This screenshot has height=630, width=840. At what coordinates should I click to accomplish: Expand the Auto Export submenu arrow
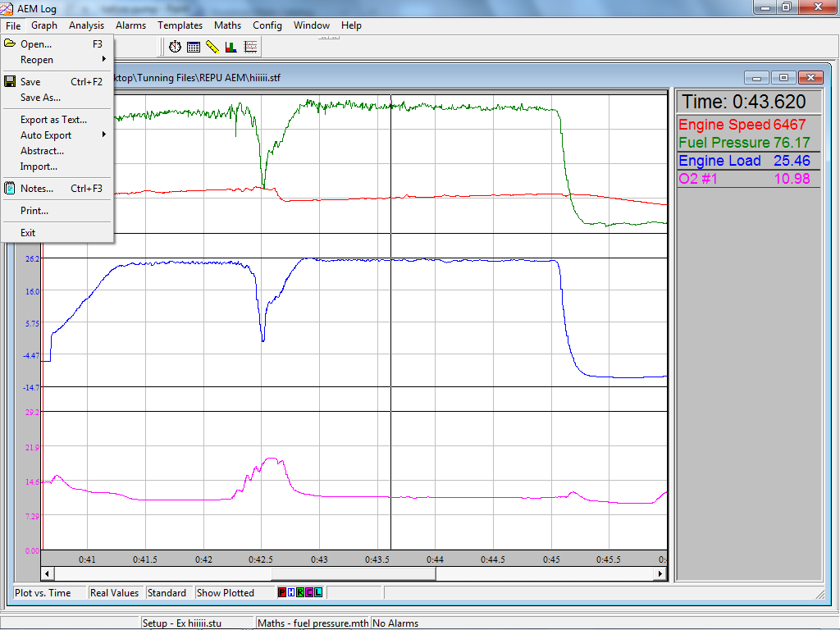(104, 135)
